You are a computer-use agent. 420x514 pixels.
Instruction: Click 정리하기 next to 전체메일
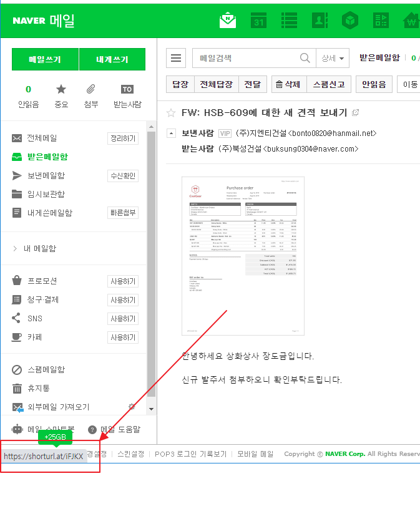point(123,138)
